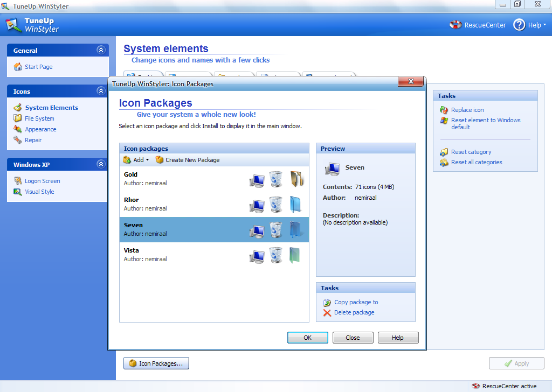Collapse the Icons sidebar section
The image size is (552, 392).
[101, 91]
